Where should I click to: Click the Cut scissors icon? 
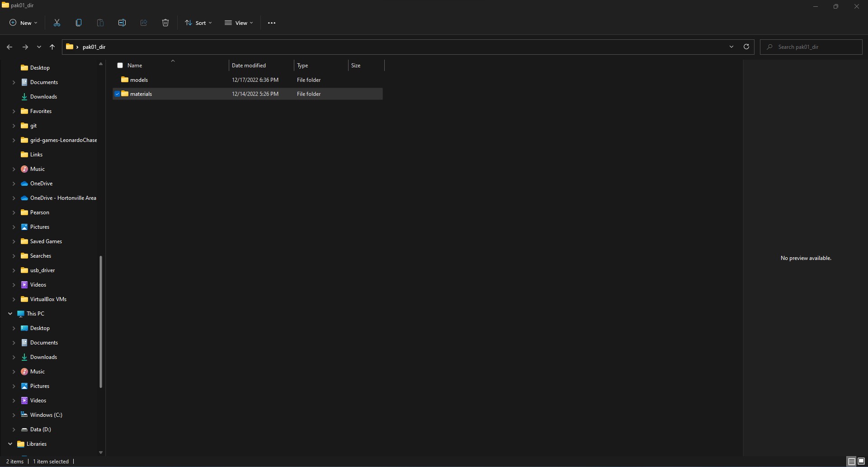tap(57, 23)
